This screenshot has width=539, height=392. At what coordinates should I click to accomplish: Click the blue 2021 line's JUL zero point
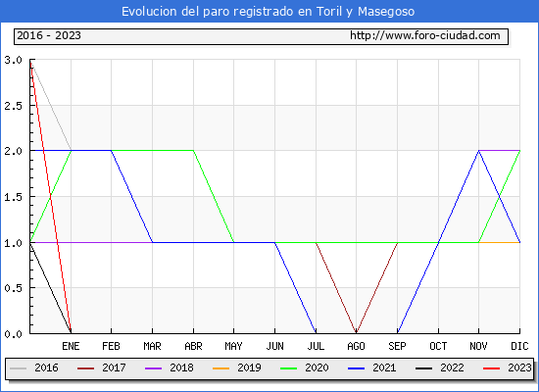(x=316, y=332)
